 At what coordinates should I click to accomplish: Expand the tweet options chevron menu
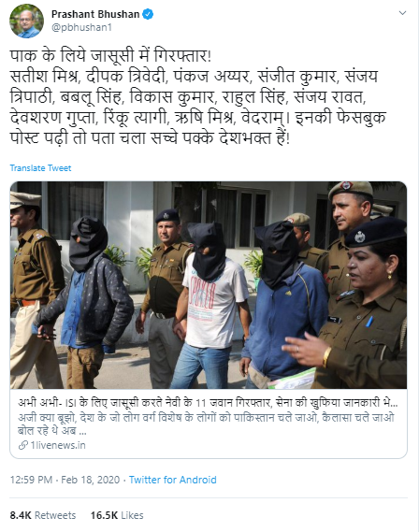tap(402, 13)
